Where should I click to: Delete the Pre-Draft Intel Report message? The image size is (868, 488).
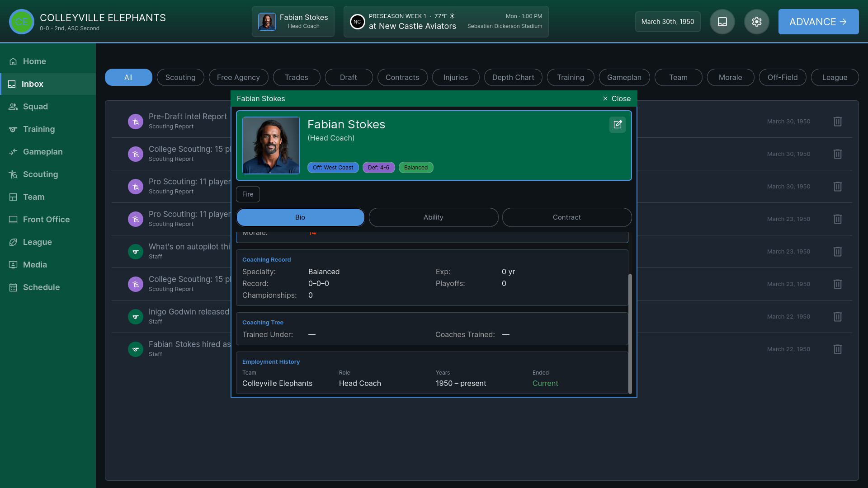tap(838, 122)
